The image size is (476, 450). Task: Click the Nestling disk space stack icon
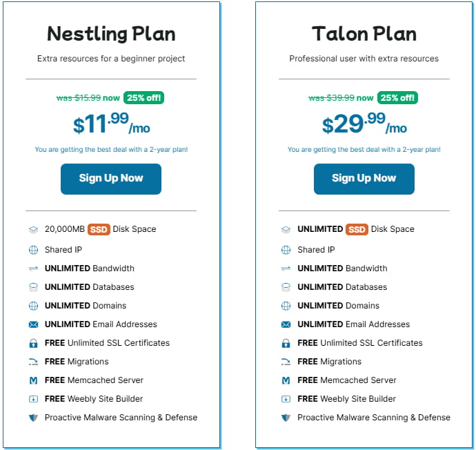pyautogui.click(x=34, y=230)
